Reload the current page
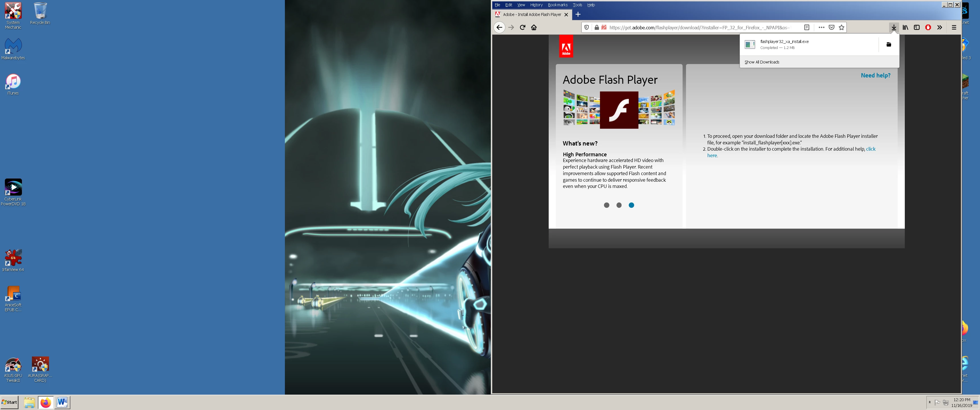Image resolution: width=980 pixels, height=410 pixels. 522,27
